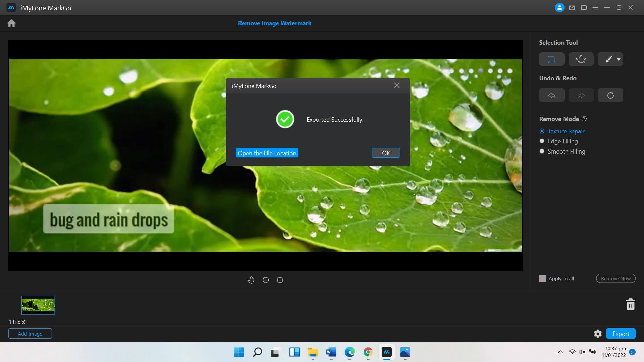
Task: Open Windows Start menu
Action: tap(239, 352)
